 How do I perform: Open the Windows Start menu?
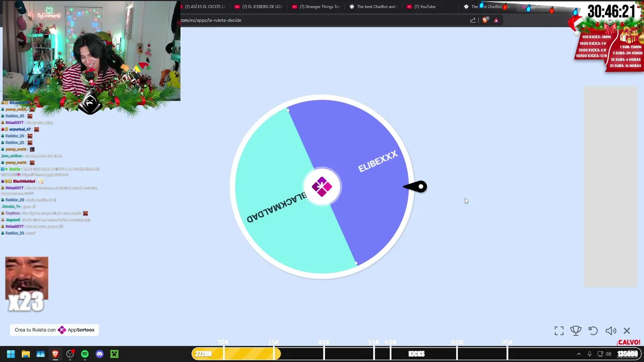point(11,354)
